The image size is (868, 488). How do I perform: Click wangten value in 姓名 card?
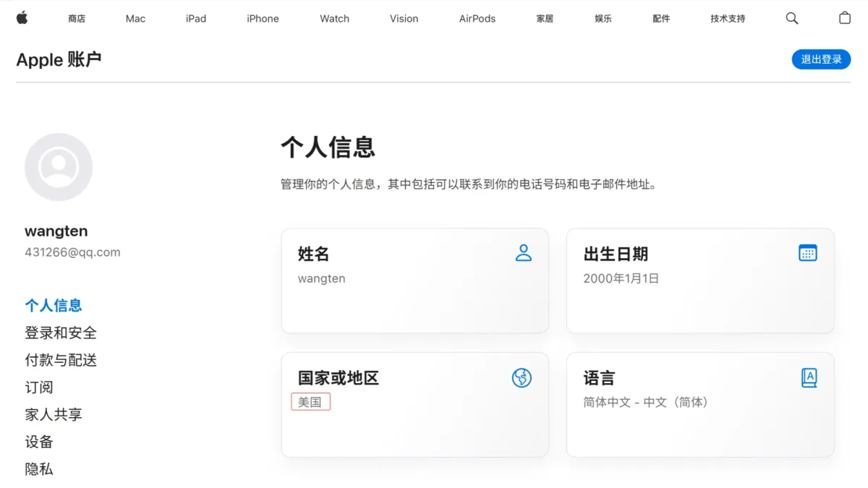click(x=322, y=278)
